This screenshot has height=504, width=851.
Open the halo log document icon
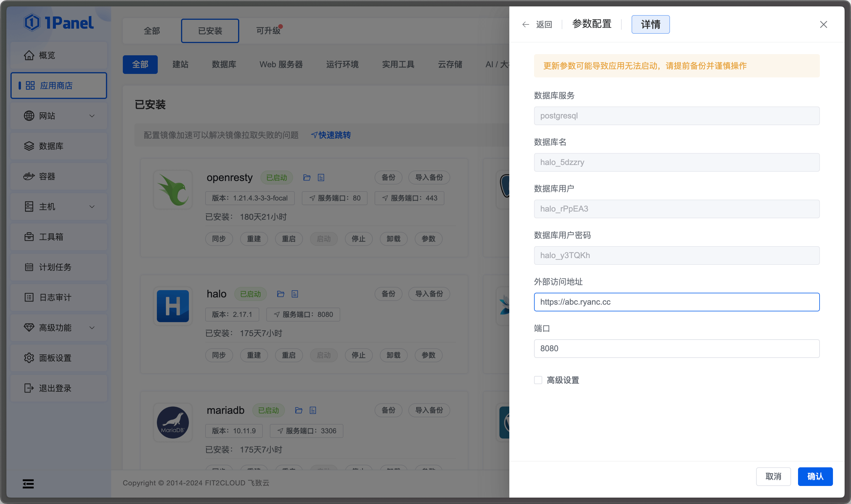tap(295, 294)
